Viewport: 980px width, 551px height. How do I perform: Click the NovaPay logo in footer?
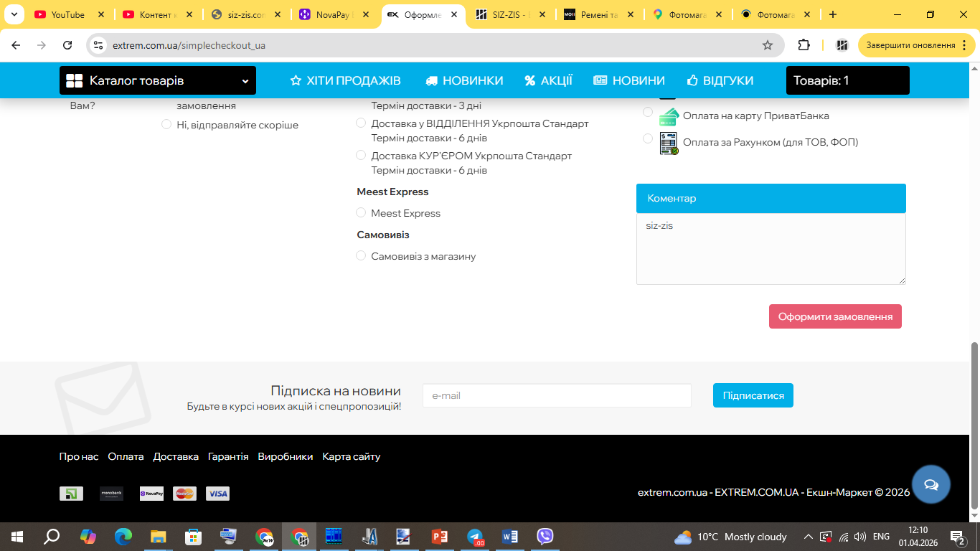click(151, 494)
